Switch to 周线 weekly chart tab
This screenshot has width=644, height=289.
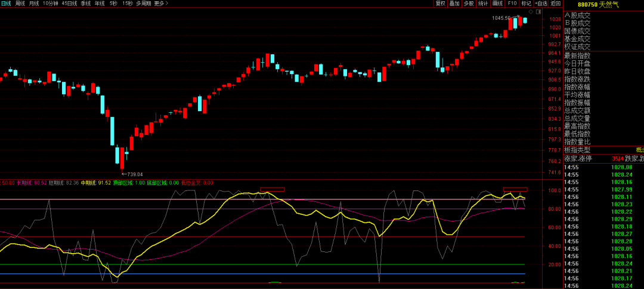[x=20, y=4]
